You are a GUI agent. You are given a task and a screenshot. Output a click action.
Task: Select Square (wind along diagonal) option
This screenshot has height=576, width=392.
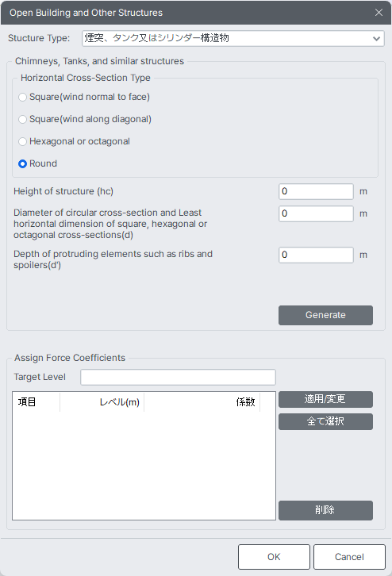23,119
